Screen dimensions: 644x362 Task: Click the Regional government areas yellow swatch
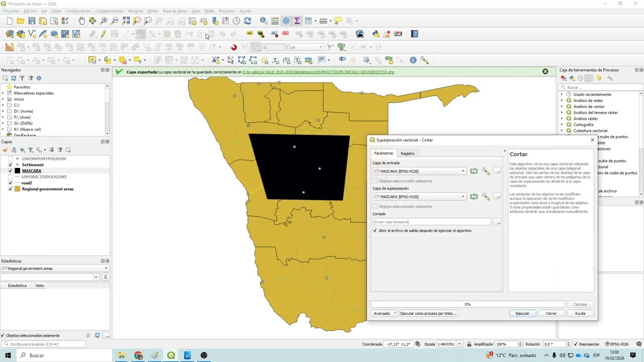(18, 189)
